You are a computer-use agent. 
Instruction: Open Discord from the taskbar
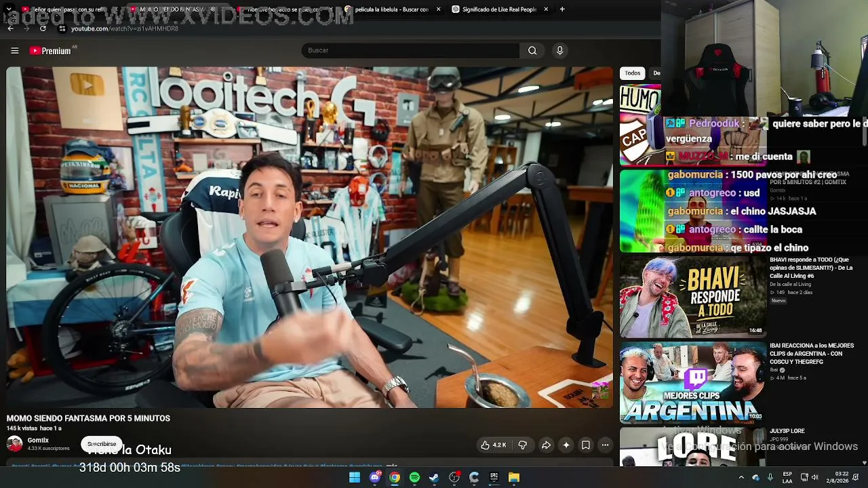click(375, 478)
